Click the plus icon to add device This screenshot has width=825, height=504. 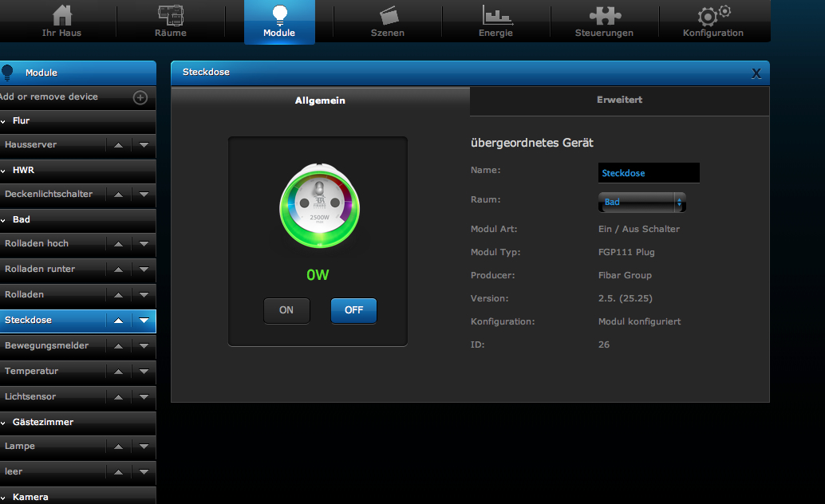click(140, 97)
